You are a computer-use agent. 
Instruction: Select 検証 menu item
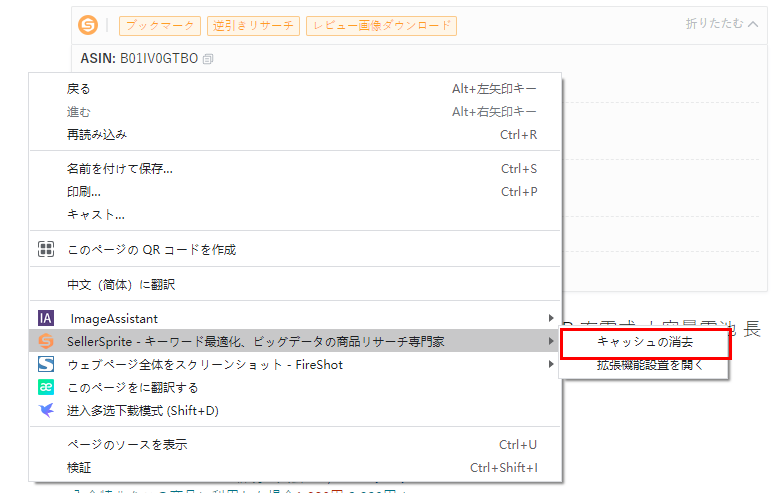pyautogui.click(x=295, y=467)
